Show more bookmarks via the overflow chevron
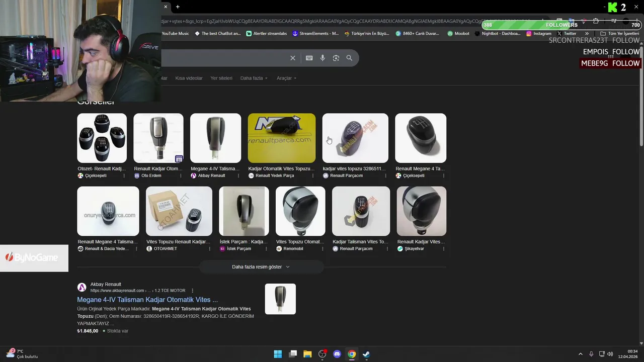Screen dimensions: 644x362 point(587,34)
